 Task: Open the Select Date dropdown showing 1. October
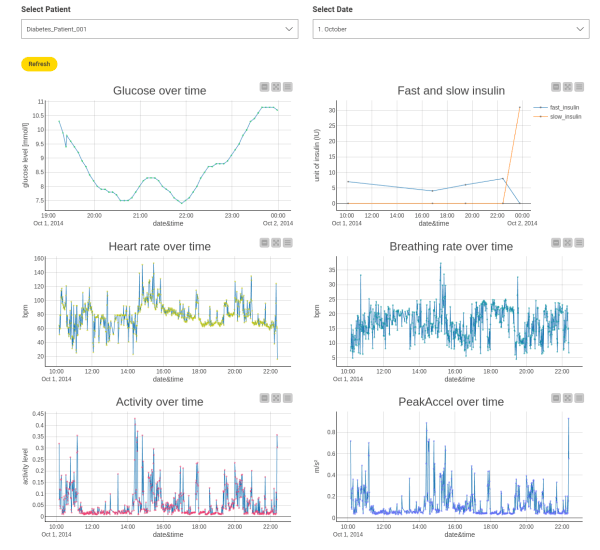pyautogui.click(x=451, y=29)
